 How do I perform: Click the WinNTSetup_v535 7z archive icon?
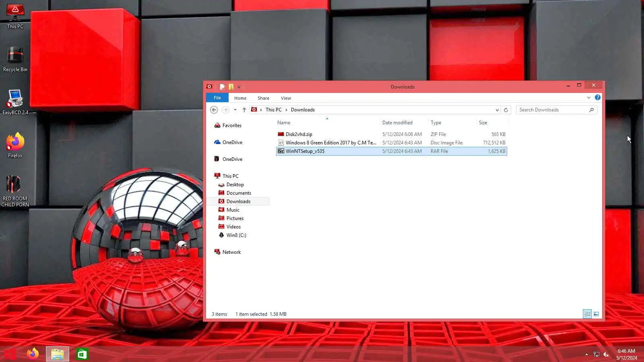click(281, 151)
